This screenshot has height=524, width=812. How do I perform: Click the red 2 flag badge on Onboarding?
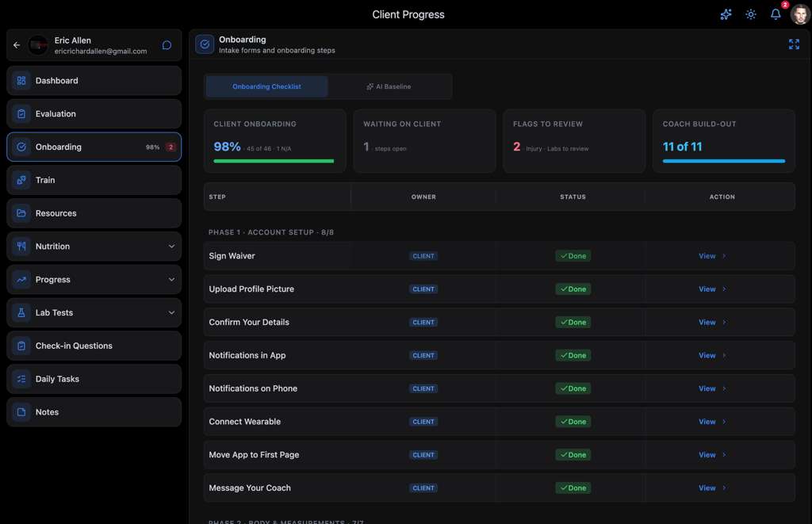click(171, 147)
